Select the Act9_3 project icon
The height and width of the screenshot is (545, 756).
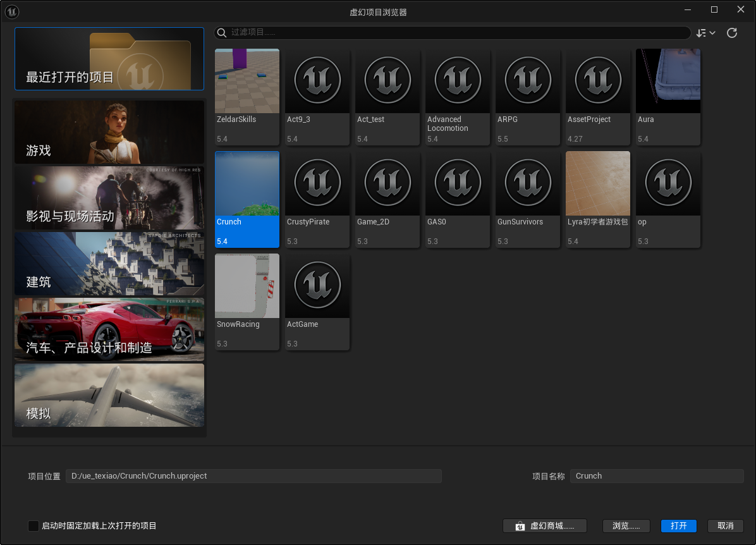pos(317,81)
